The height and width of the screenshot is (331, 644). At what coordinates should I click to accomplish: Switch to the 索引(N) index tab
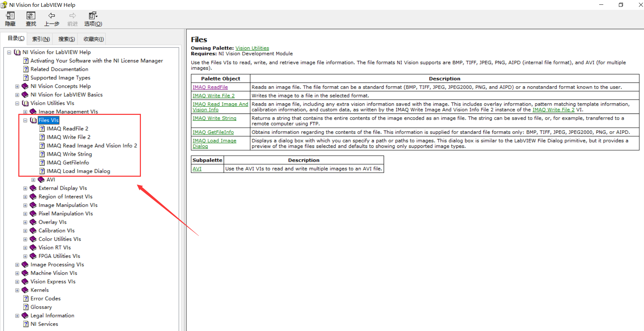coord(41,39)
